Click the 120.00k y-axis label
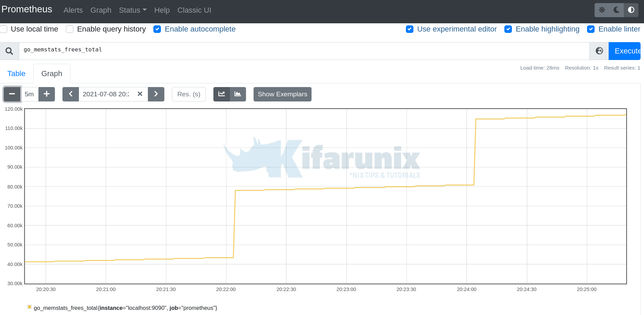The image size is (644, 315). pyautogui.click(x=14, y=109)
